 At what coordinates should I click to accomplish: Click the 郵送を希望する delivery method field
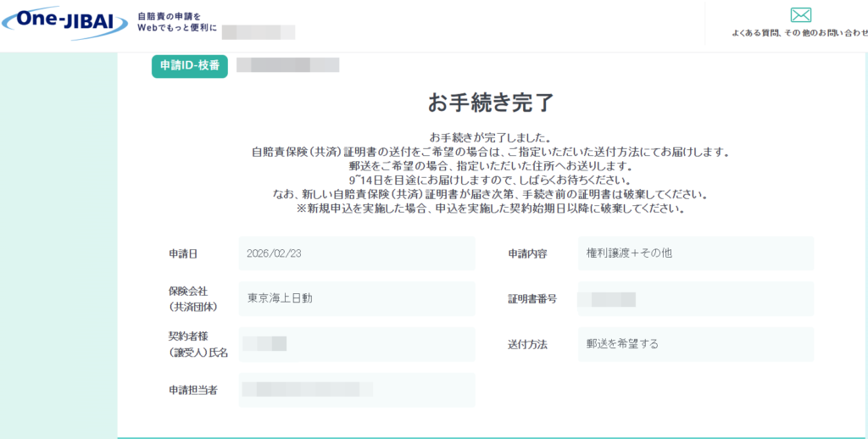coord(695,344)
